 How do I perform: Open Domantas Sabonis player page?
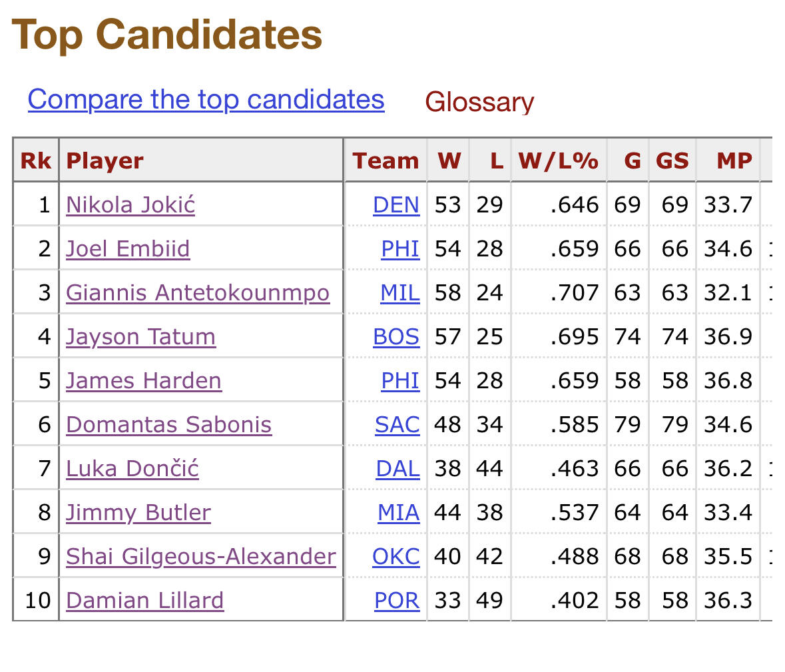coord(168,425)
